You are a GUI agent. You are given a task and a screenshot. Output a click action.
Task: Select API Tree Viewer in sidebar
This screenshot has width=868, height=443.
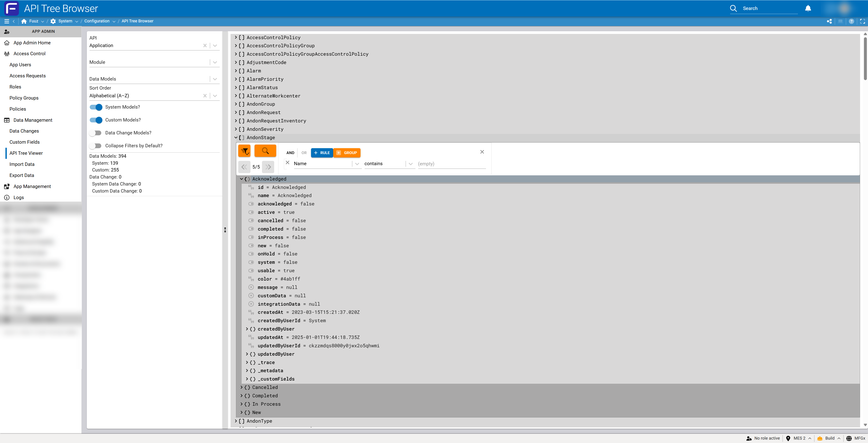pyautogui.click(x=26, y=153)
